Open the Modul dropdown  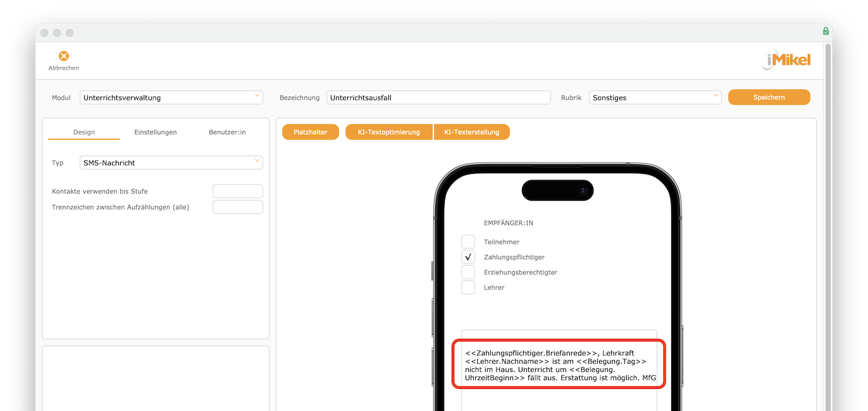pos(171,97)
